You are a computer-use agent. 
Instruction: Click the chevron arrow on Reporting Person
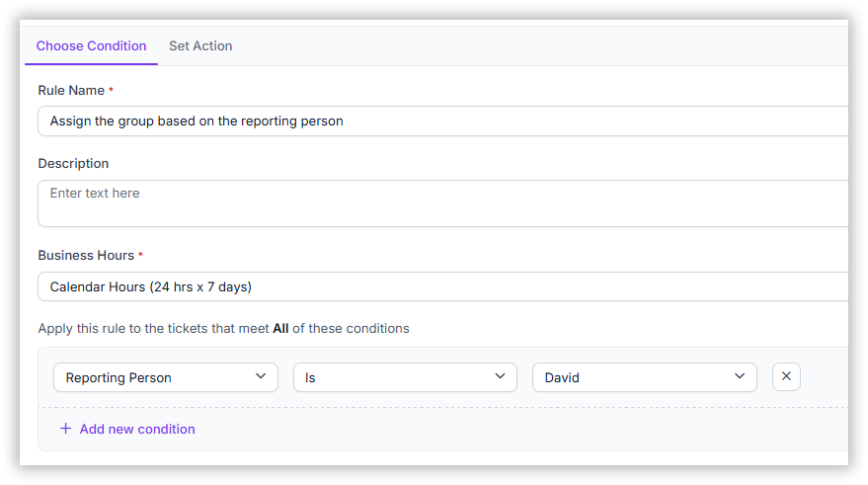(261, 376)
